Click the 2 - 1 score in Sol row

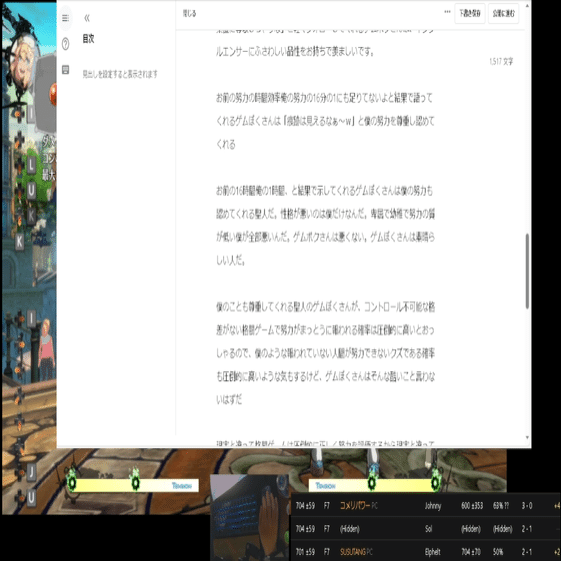click(526, 529)
